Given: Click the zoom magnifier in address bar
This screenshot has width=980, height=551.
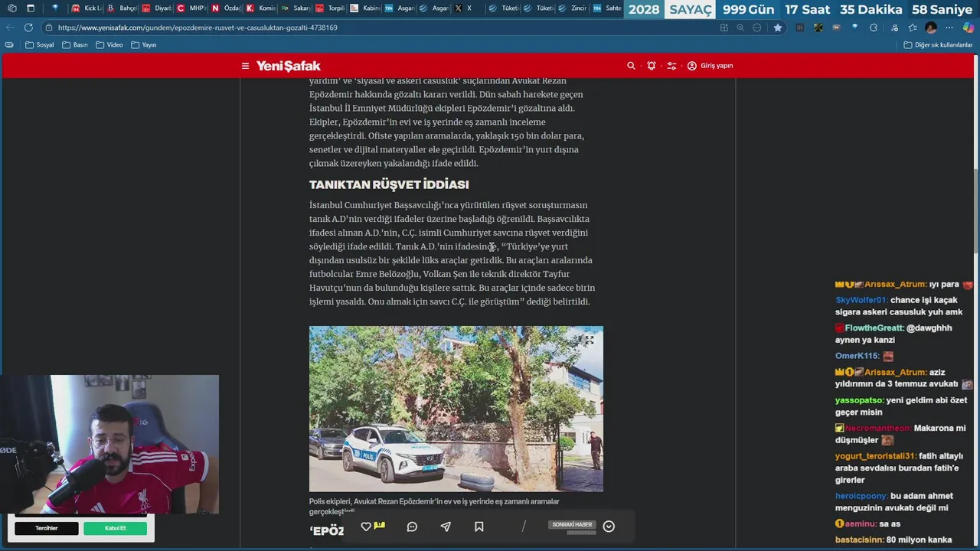Looking at the screenshot, I should pyautogui.click(x=740, y=28).
